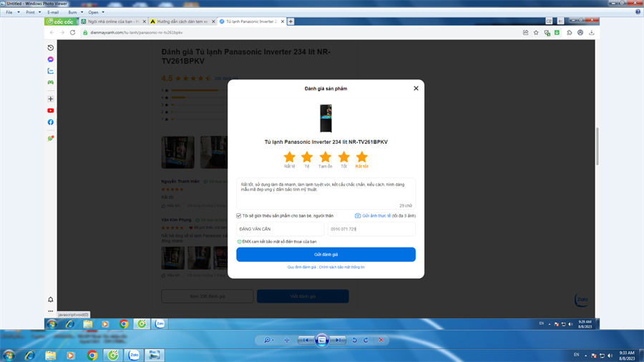Image resolution: width=644 pixels, height=362 pixels.
Task: Click 'Gửi ảnh thực tế' upload link
Action: 373,216
